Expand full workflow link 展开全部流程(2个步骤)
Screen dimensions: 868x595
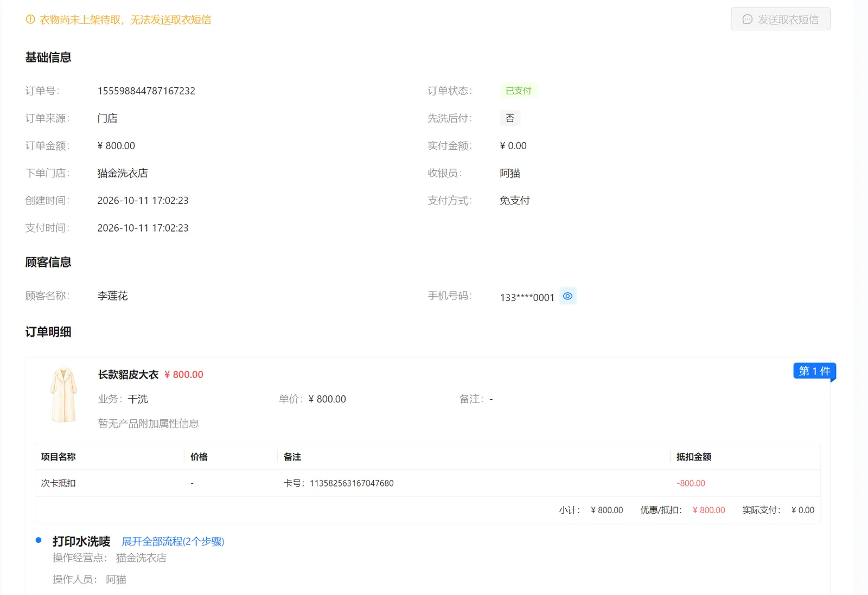coord(173,541)
